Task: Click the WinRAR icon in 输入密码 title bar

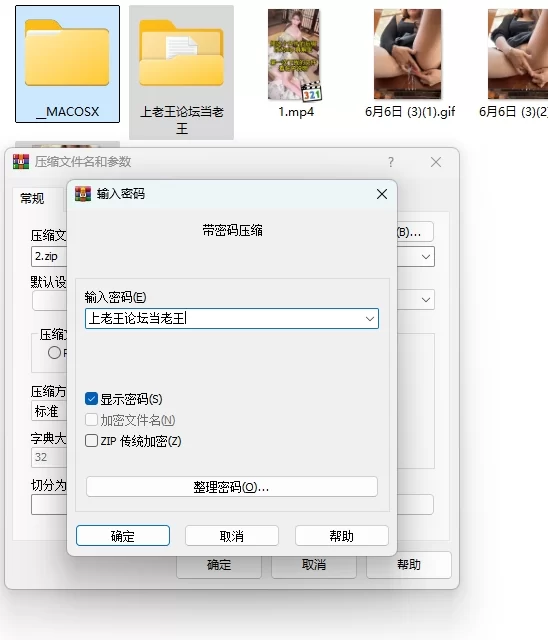Action: (83, 194)
